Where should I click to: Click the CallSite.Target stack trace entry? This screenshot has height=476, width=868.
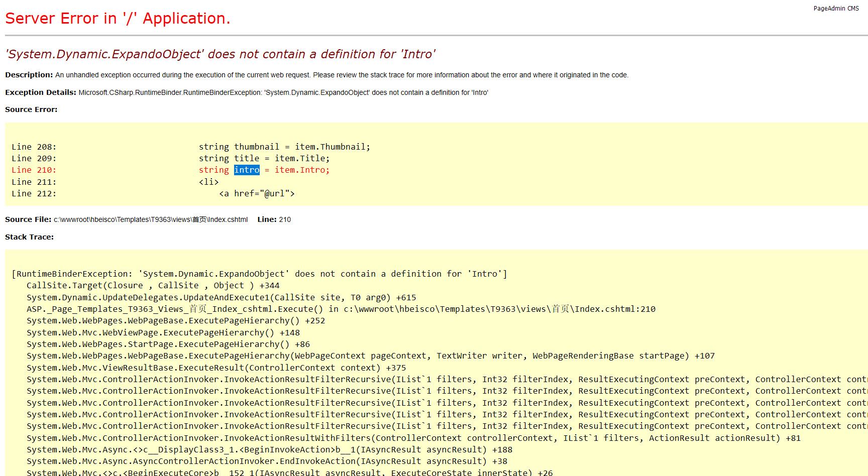click(153, 285)
